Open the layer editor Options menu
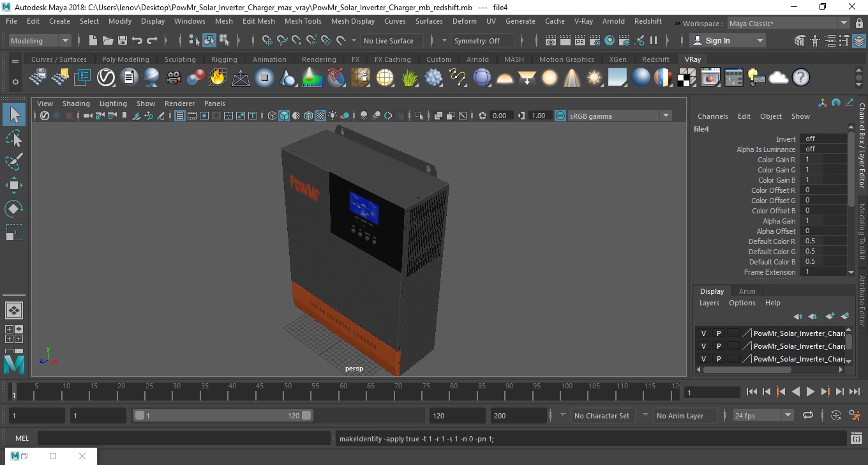This screenshot has width=868, height=465. (742, 303)
